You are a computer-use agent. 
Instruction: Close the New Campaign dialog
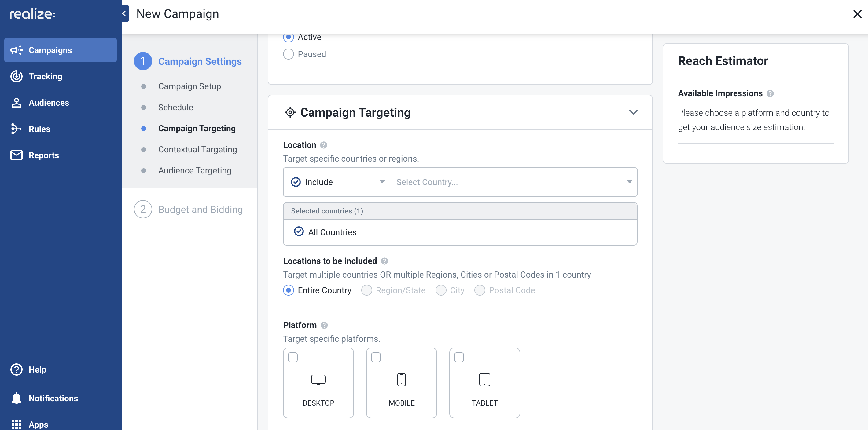pyautogui.click(x=858, y=14)
